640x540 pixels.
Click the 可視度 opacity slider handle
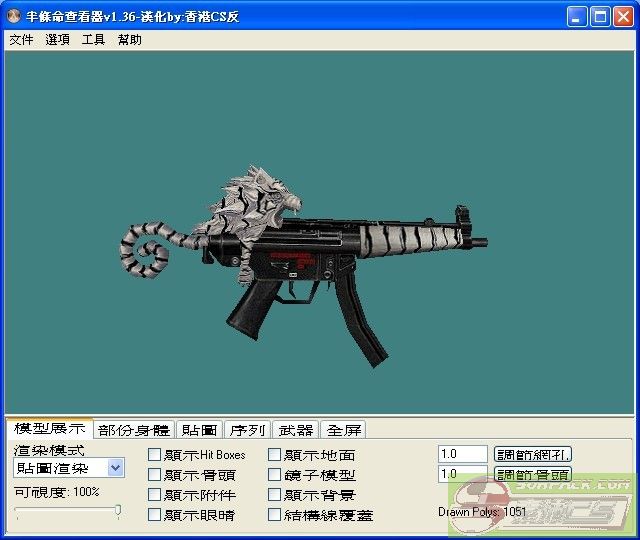(x=118, y=511)
